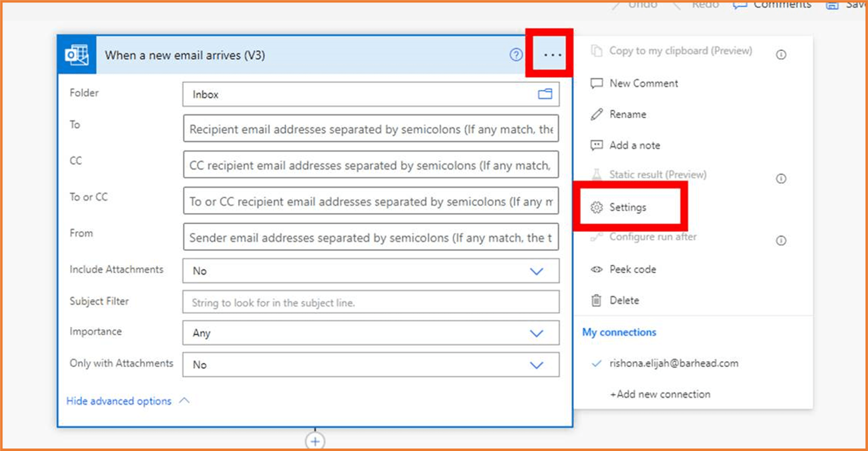The image size is (868, 451).
Task: Click the ellipsis menu on the trigger card
Action: pyautogui.click(x=550, y=54)
